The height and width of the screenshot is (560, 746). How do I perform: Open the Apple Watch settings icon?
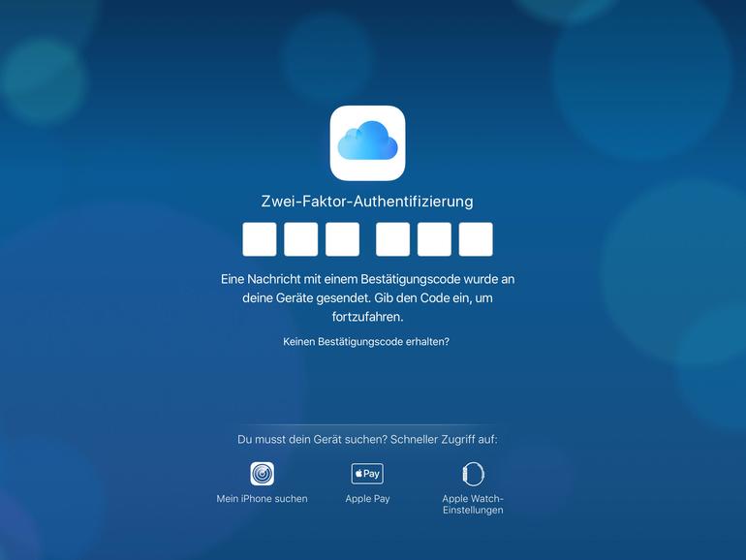point(473,474)
